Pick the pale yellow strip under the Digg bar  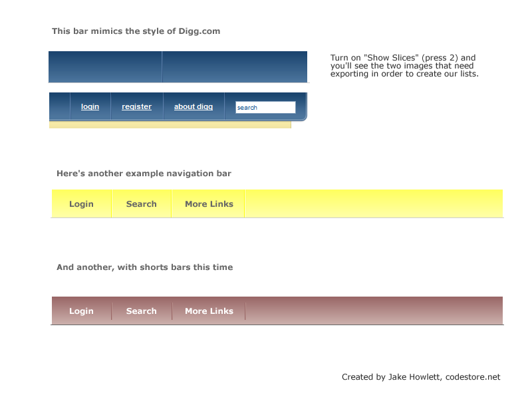(170, 125)
